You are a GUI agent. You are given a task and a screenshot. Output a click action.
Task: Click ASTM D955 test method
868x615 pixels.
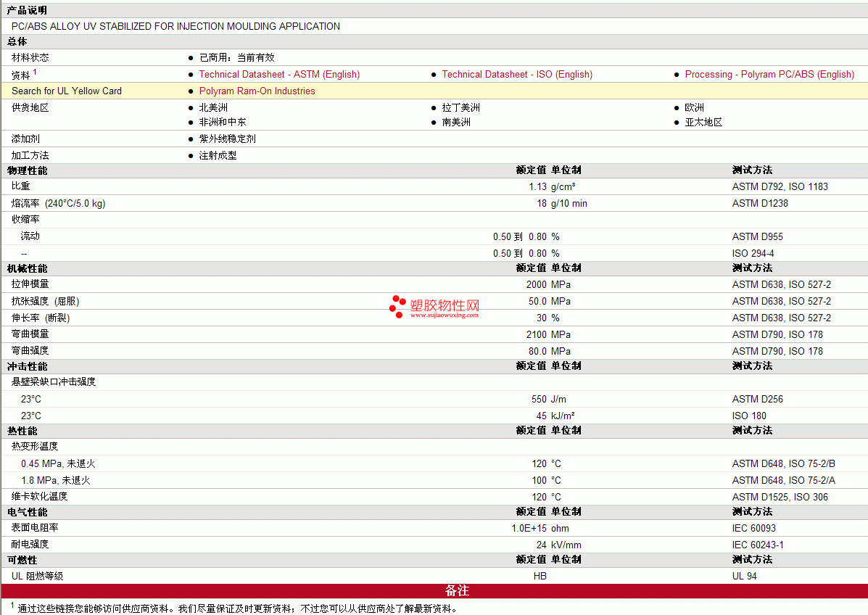pyautogui.click(x=757, y=236)
